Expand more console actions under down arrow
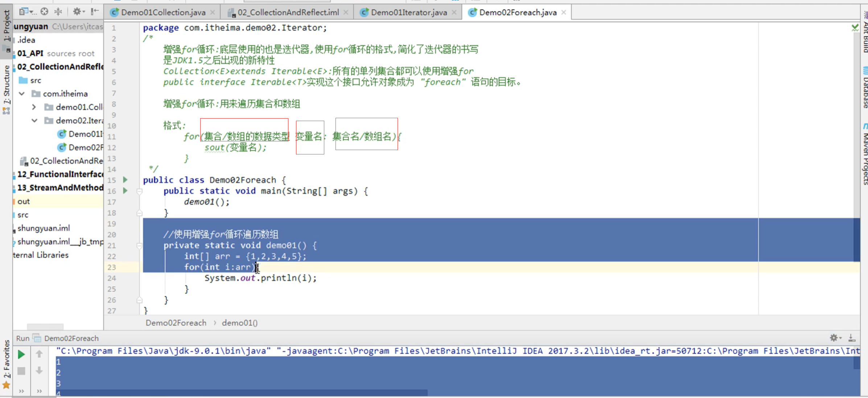The image size is (868, 398). (x=39, y=391)
